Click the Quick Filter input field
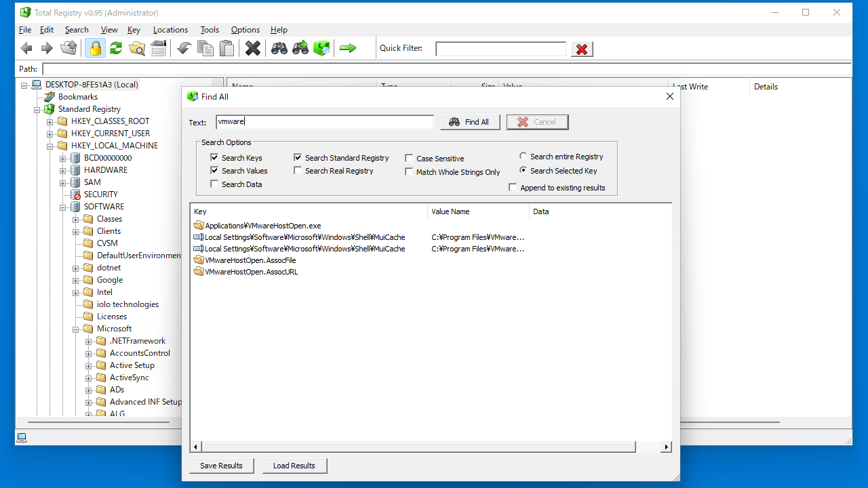Viewport: 868px width, 488px height. click(x=500, y=49)
